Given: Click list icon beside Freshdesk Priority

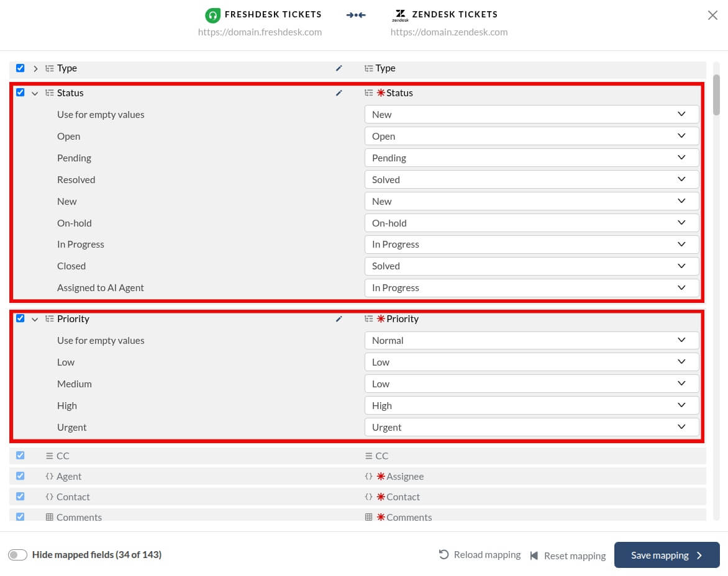Looking at the screenshot, I should [50, 318].
